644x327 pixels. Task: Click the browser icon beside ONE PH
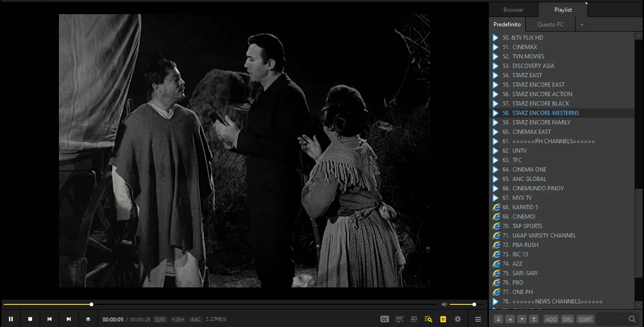click(496, 292)
